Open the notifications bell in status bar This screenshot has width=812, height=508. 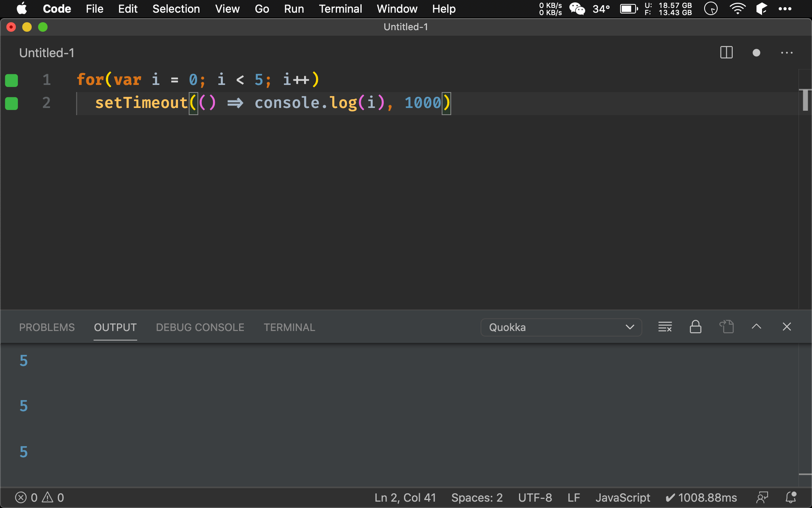[791, 498]
